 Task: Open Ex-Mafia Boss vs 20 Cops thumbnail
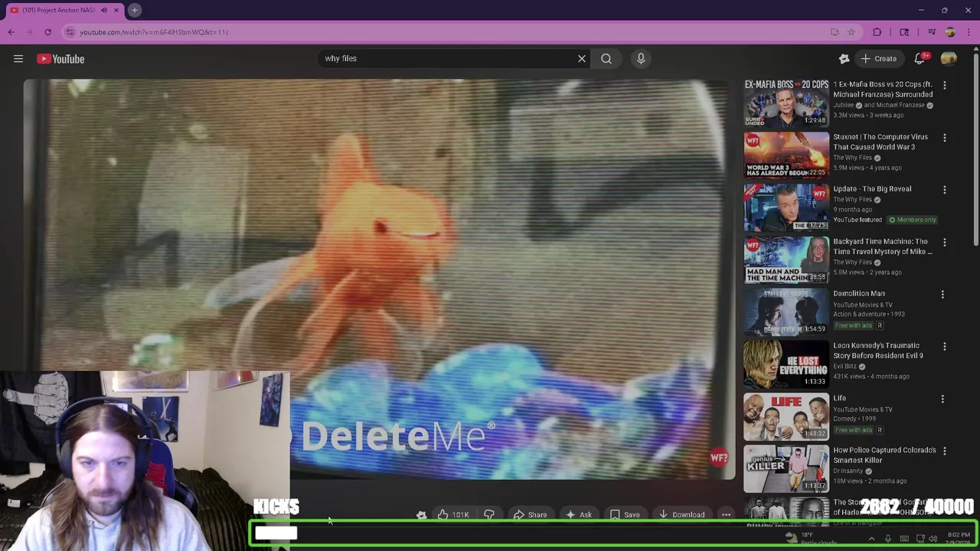coord(786,103)
